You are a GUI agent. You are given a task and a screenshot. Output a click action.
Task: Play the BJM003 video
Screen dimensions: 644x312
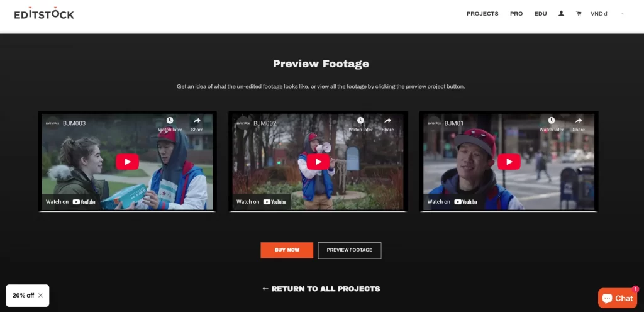pos(127,162)
